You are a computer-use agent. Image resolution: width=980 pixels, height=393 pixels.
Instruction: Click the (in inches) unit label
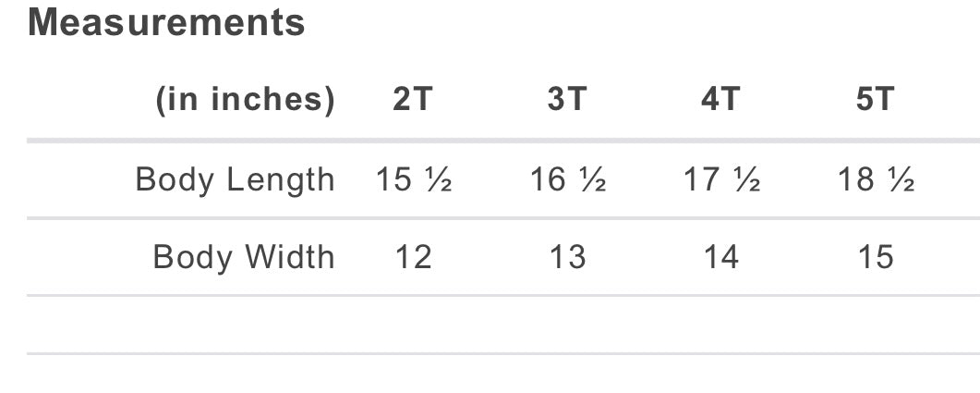[x=245, y=101]
